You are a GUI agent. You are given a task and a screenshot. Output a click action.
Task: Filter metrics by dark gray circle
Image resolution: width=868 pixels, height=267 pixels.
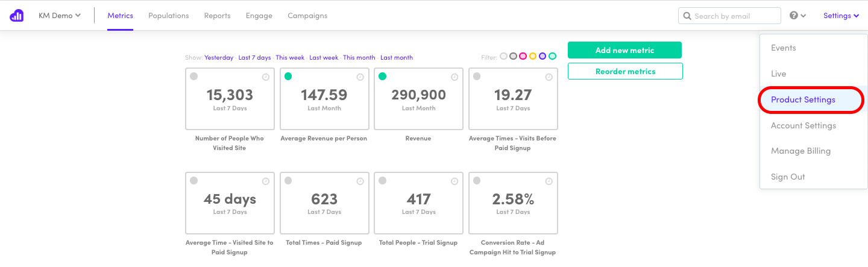pyautogui.click(x=514, y=56)
